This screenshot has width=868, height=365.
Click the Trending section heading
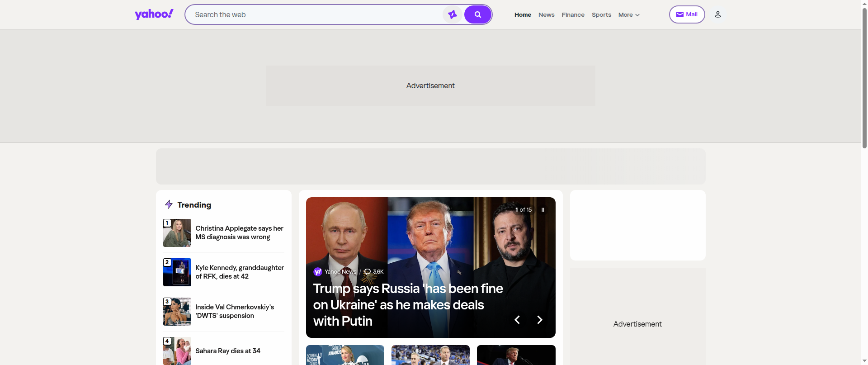click(194, 205)
